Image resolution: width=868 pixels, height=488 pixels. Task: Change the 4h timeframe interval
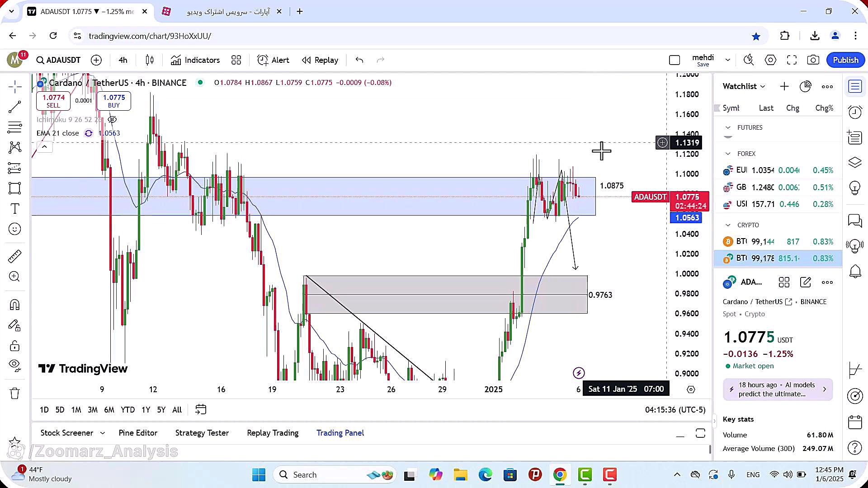point(123,60)
